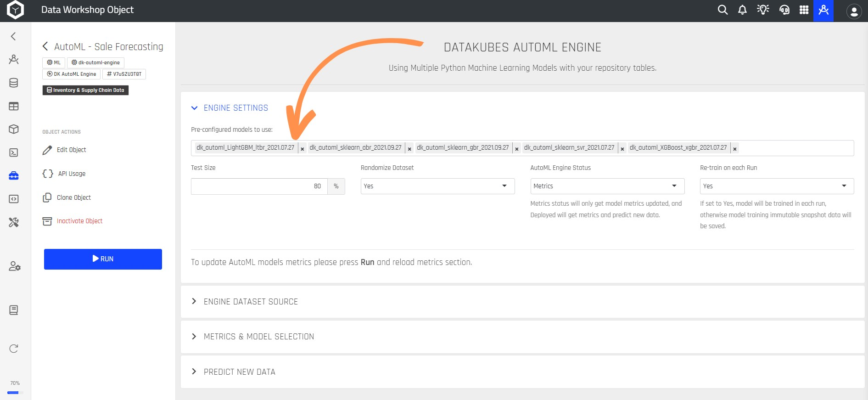The height and width of the screenshot is (400, 868).
Task: Expand the Metrics & Model Selection section
Action: 252,337
